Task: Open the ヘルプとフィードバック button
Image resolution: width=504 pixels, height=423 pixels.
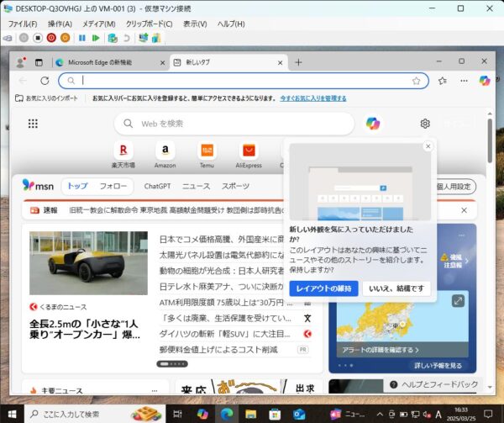Action: [435, 384]
